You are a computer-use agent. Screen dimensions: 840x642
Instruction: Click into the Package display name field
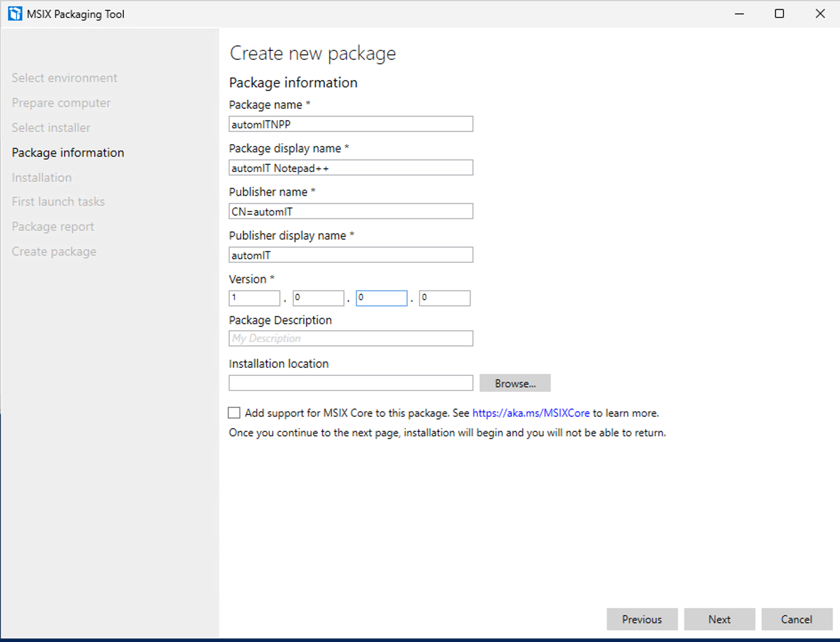tap(351, 168)
